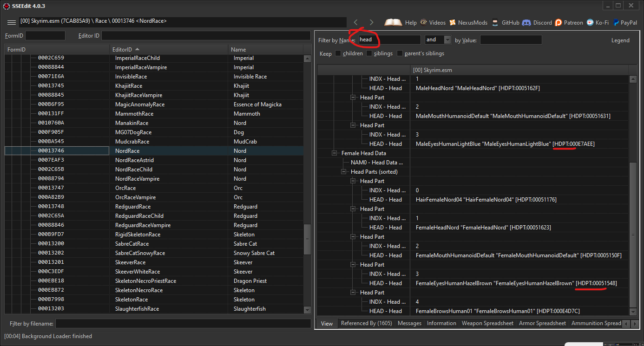Open the Patreon link

tap(569, 22)
